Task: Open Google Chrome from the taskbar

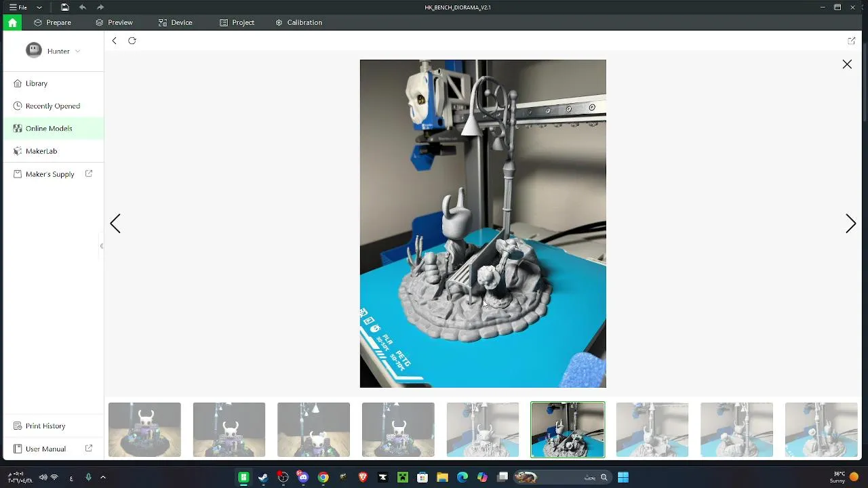Action: pyautogui.click(x=323, y=477)
